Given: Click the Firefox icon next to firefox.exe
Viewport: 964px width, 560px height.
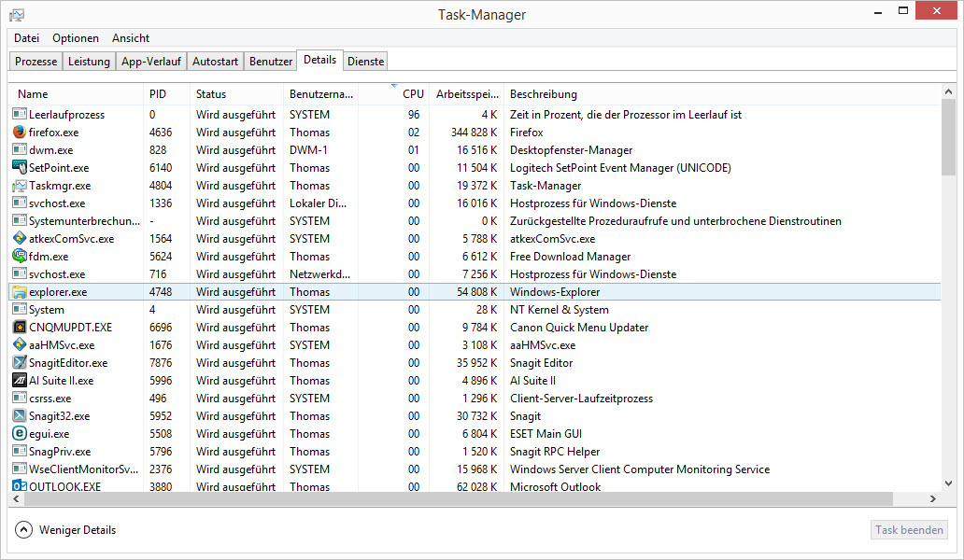Looking at the screenshot, I should [19, 132].
